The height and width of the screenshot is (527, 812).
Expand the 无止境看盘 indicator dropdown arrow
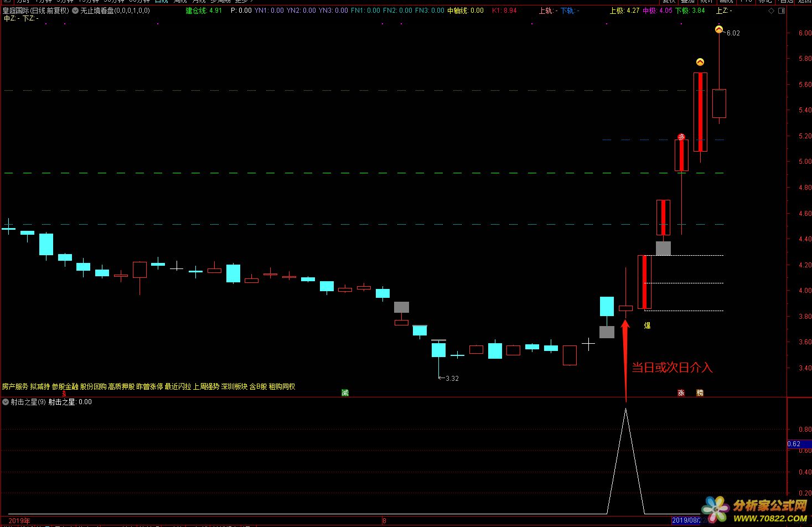(75, 11)
